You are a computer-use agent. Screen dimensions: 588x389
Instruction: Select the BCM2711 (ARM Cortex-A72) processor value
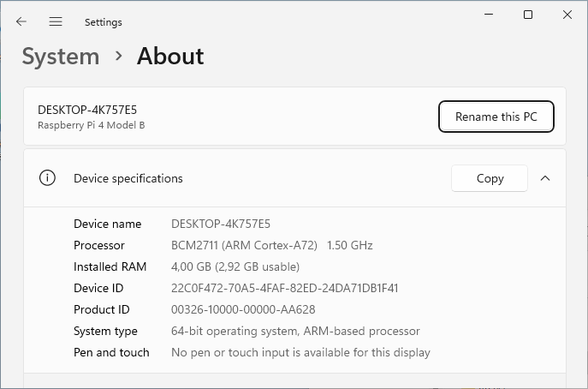point(272,245)
